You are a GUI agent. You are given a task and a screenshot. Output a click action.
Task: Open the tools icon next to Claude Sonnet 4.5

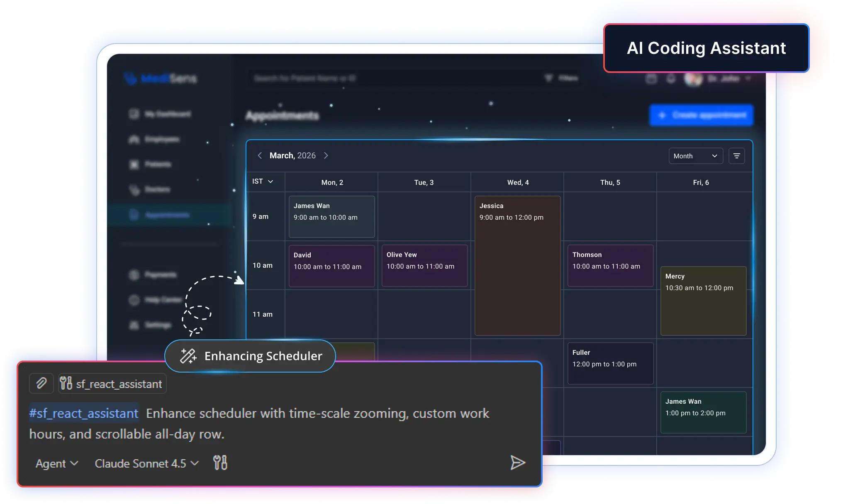pos(220,463)
